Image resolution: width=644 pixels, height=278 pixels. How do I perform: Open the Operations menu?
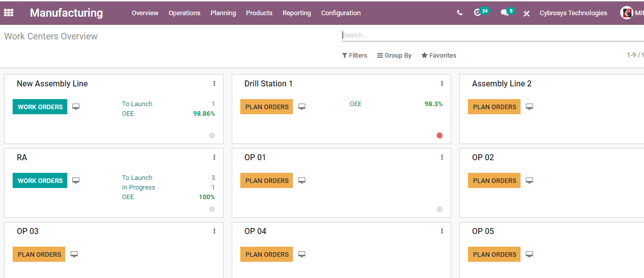click(x=185, y=13)
